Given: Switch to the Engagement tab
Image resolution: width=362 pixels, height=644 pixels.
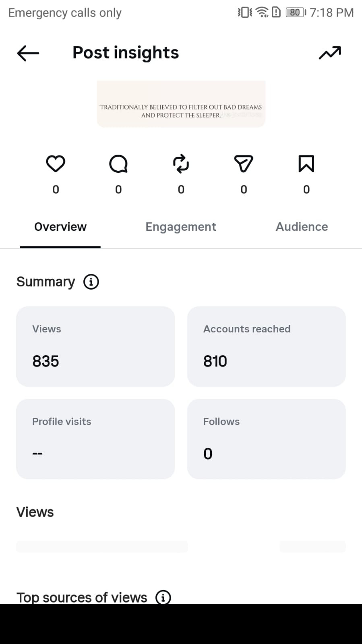Looking at the screenshot, I should [x=181, y=227].
